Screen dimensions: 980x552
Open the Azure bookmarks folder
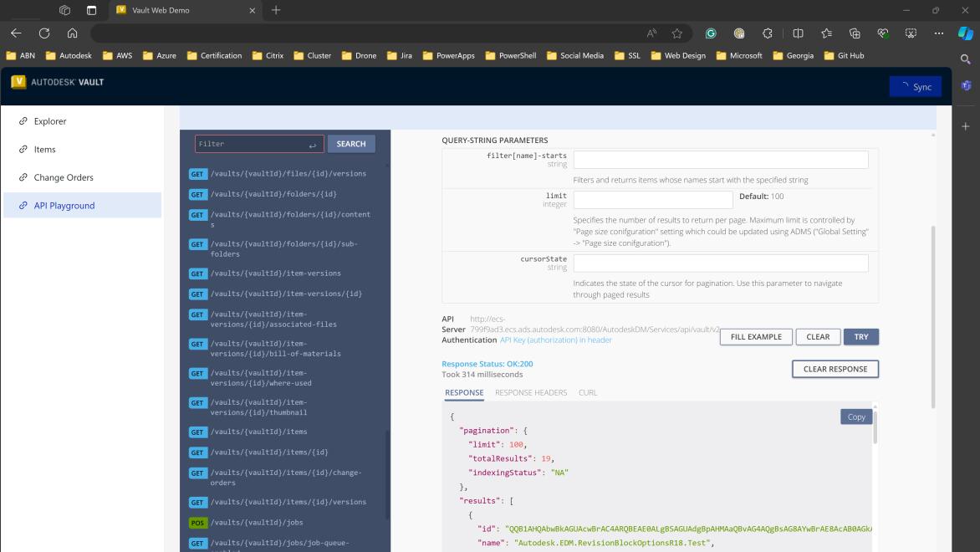(160, 56)
